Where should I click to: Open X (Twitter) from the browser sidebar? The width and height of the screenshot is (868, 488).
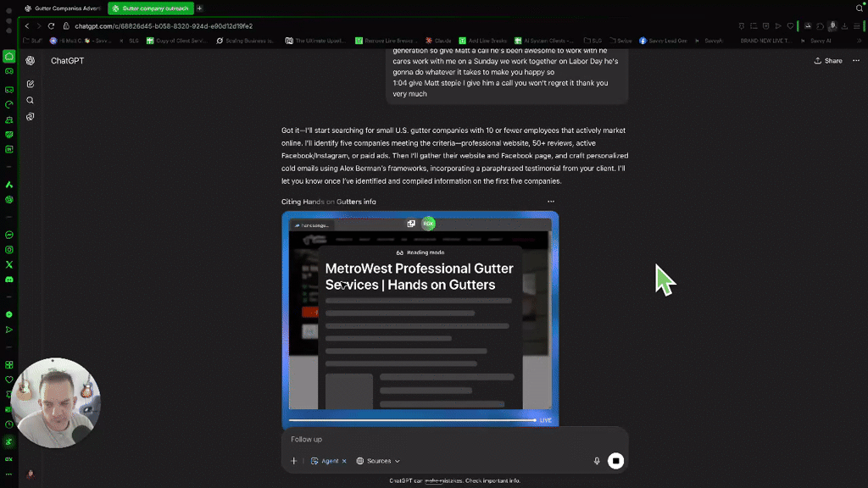(8, 265)
